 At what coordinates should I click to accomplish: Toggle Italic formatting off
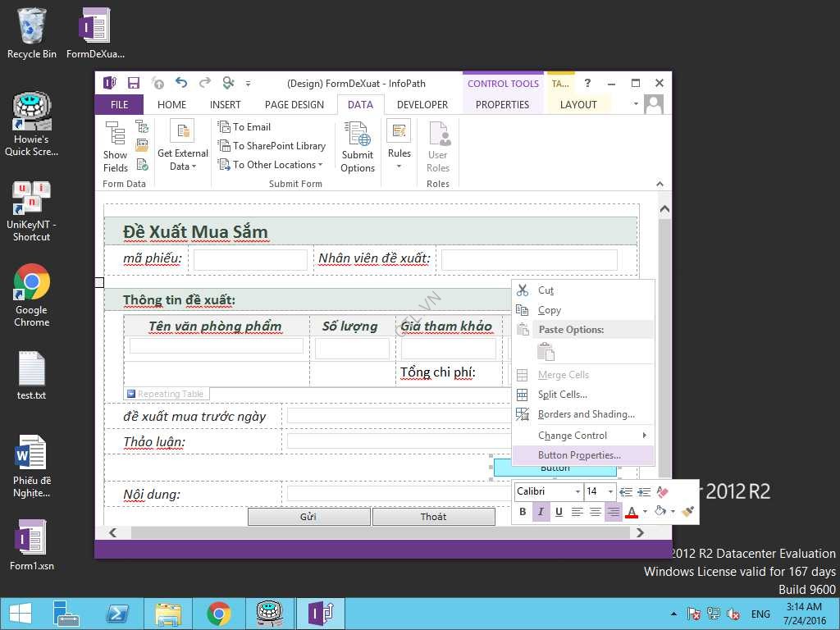541,512
